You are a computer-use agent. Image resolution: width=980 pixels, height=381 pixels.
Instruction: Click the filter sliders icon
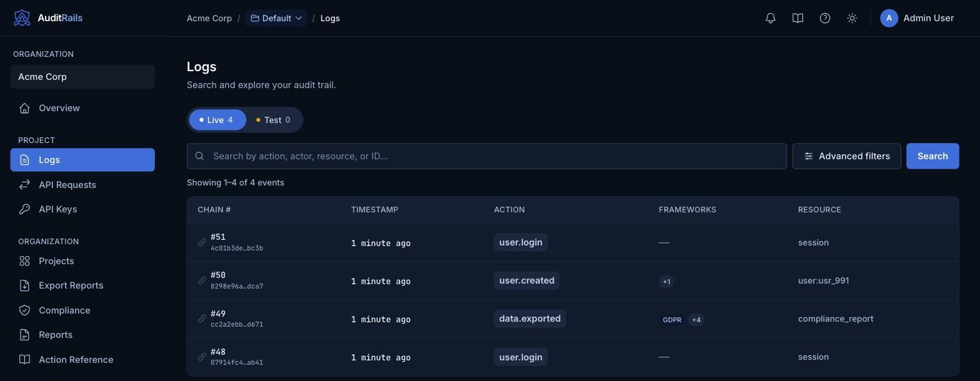tap(808, 156)
